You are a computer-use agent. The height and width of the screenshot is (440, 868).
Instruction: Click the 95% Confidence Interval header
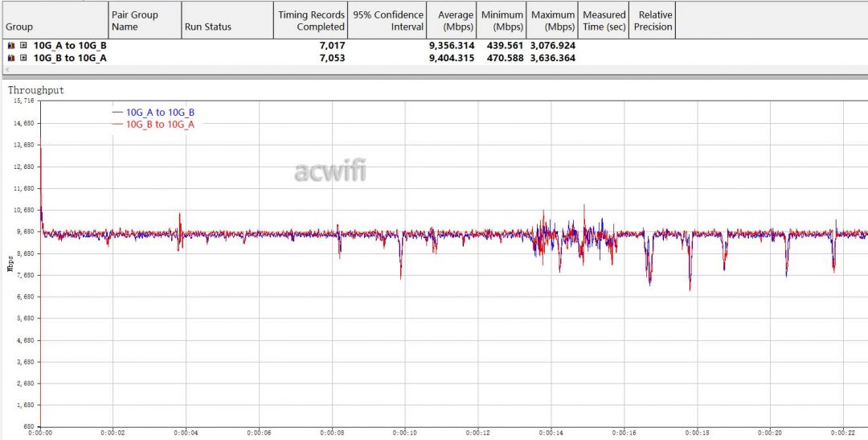pyautogui.click(x=388, y=21)
